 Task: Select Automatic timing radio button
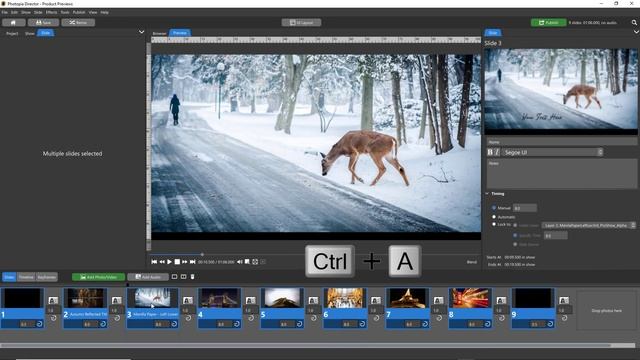[x=494, y=217]
